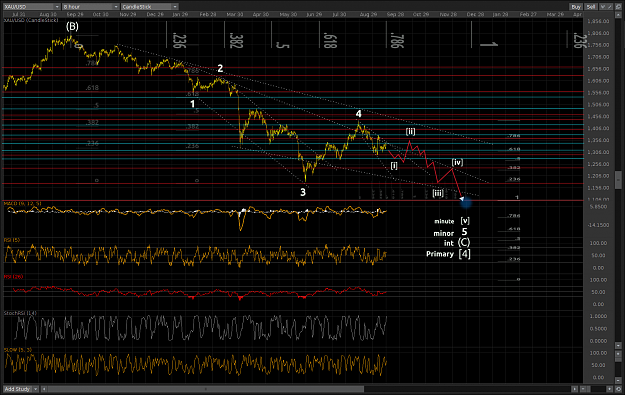The image size is (625, 395).
Task: Click the zoom in plus button at bottom right
Action: [x=609, y=389]
